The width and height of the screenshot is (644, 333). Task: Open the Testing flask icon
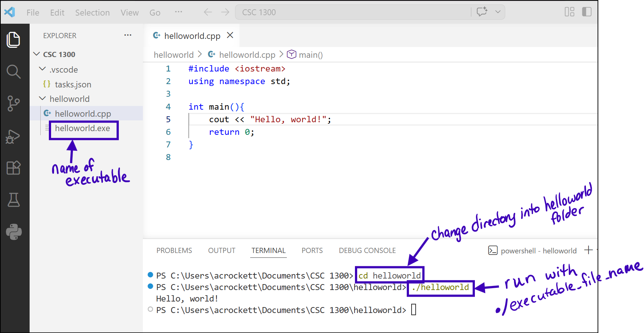14,200
